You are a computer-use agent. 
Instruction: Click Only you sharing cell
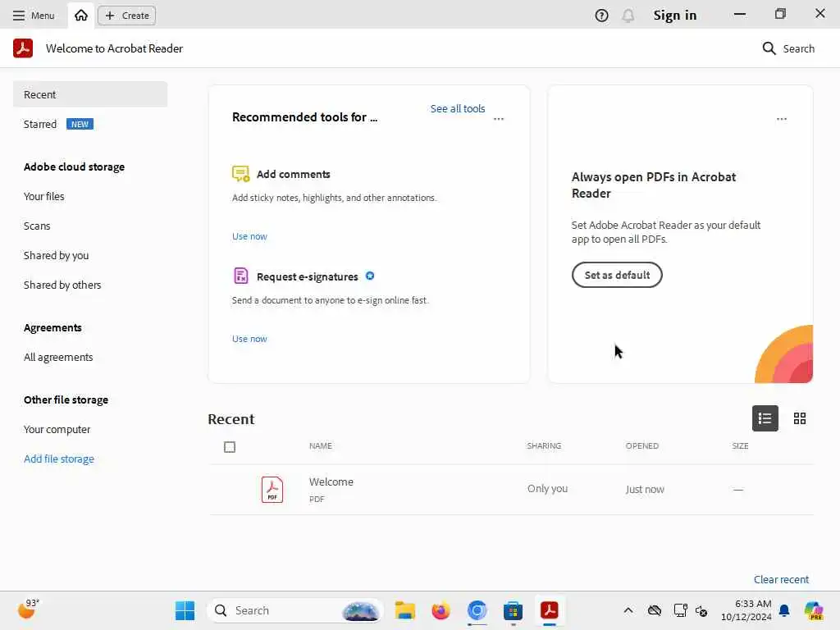pos(547,489)
